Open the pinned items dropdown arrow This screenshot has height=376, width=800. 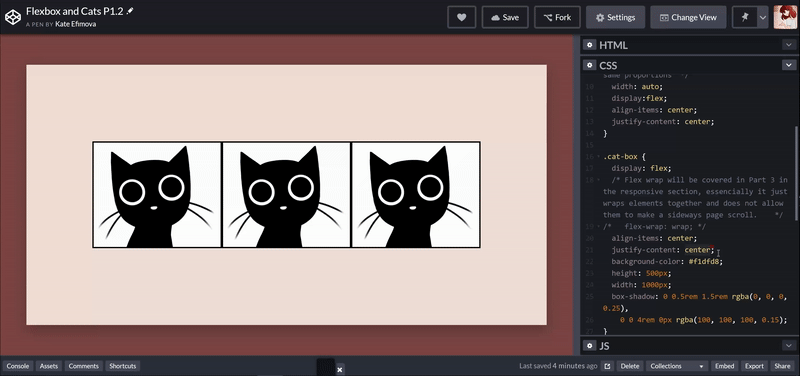[x=763, y=17]
